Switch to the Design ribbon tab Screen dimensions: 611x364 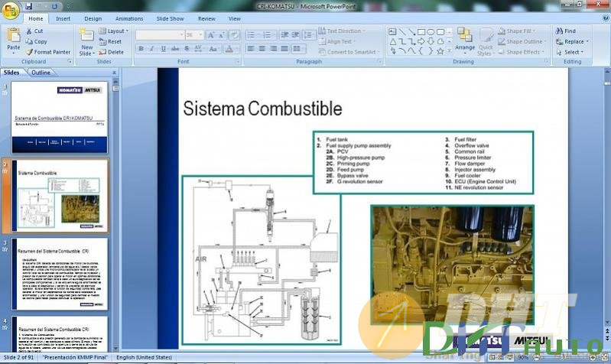click(93, 18)
